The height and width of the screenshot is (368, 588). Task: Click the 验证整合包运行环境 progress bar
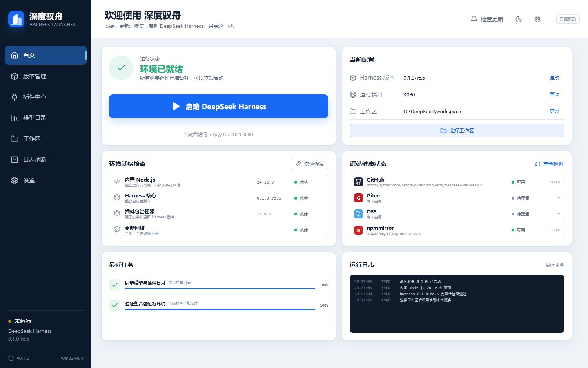220,310
